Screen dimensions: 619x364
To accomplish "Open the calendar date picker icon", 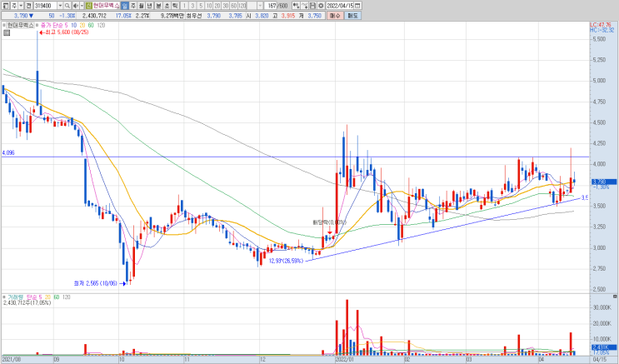I will click(x=357, y=6).
